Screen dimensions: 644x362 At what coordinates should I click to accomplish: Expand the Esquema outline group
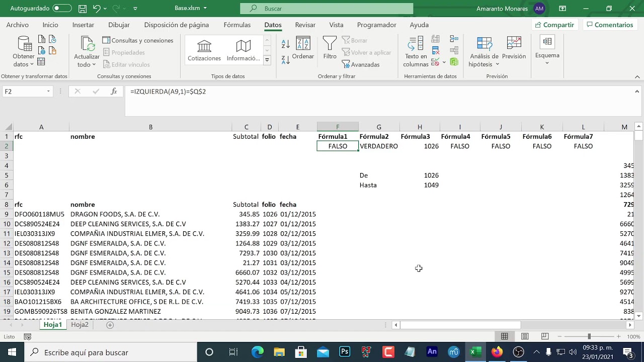pyautogui.click(x=547, y=50)
